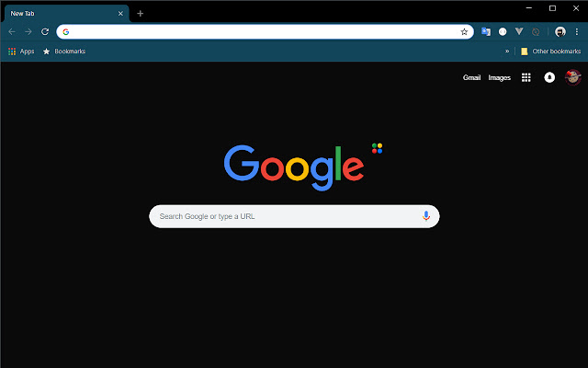The height and width of the screenshot is (368, 588).
Task: Open Chrome's three-dot menu
Action: tap(577, 32)
